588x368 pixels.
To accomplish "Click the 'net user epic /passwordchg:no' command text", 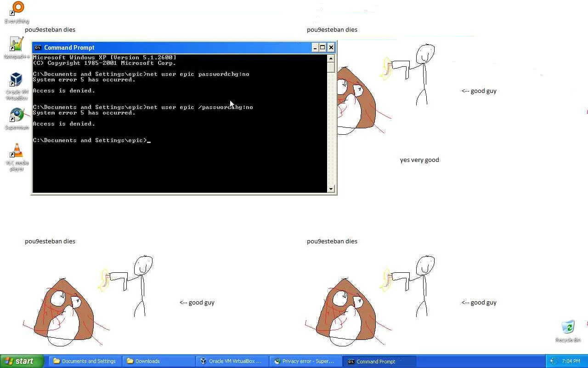I will pyautogui.click(x=200, y=107).
